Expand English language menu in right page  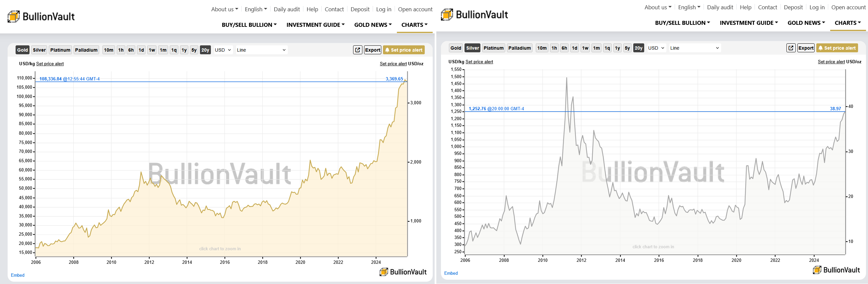(689, 7)
